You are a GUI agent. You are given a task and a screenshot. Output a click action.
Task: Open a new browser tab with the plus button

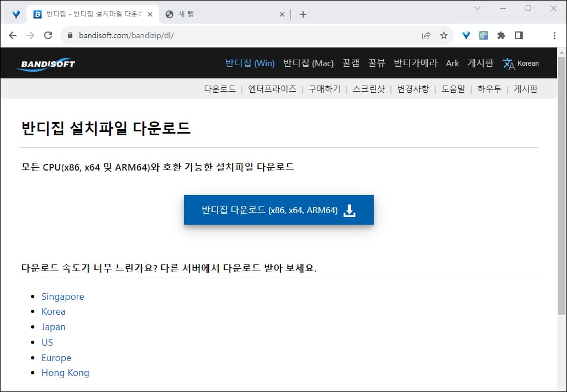[303, 14]
